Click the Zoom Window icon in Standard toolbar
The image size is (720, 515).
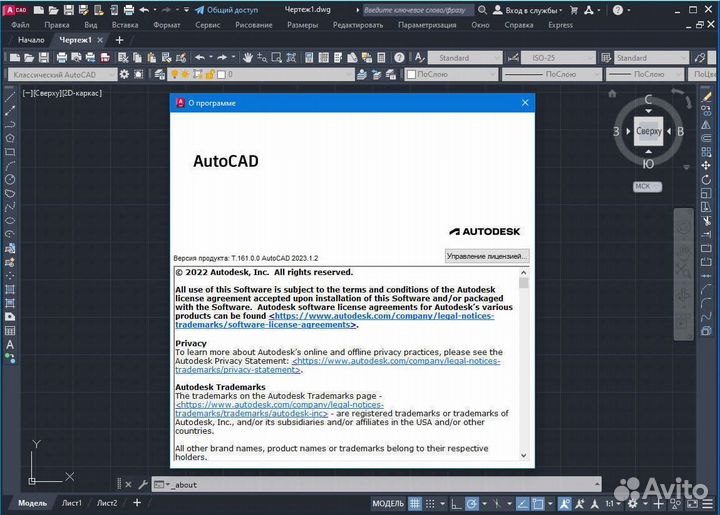pos(276,58)
